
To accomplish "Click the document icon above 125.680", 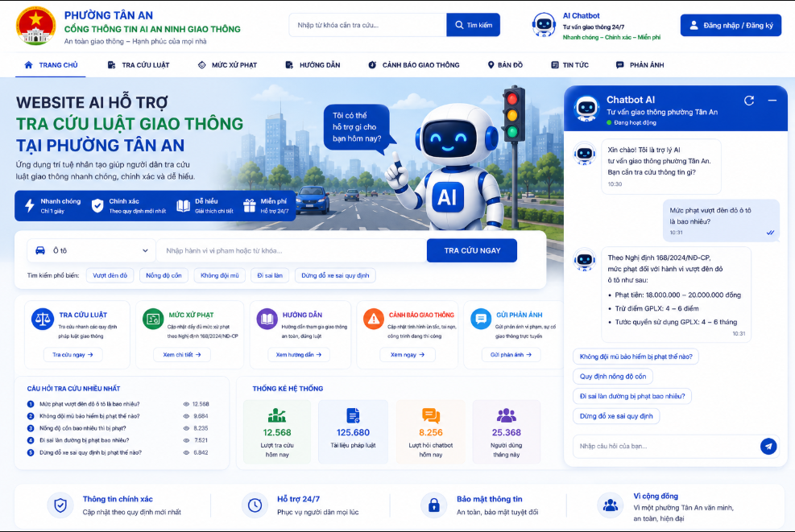I will tap(353, 415).
